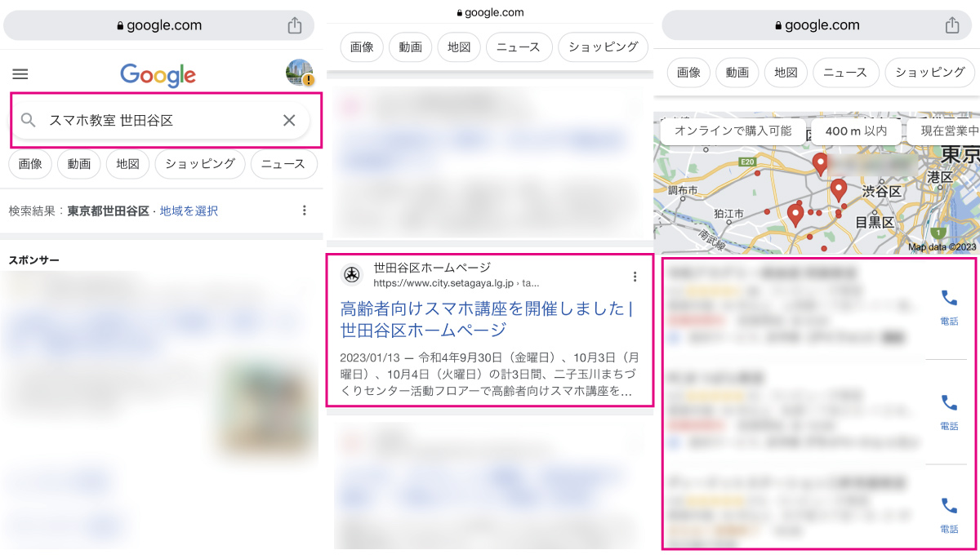The width and height of the screenshot is (980, 559).
Task: Click the 東京都世田谷区 location text
Action: click(x=108, y=211)
